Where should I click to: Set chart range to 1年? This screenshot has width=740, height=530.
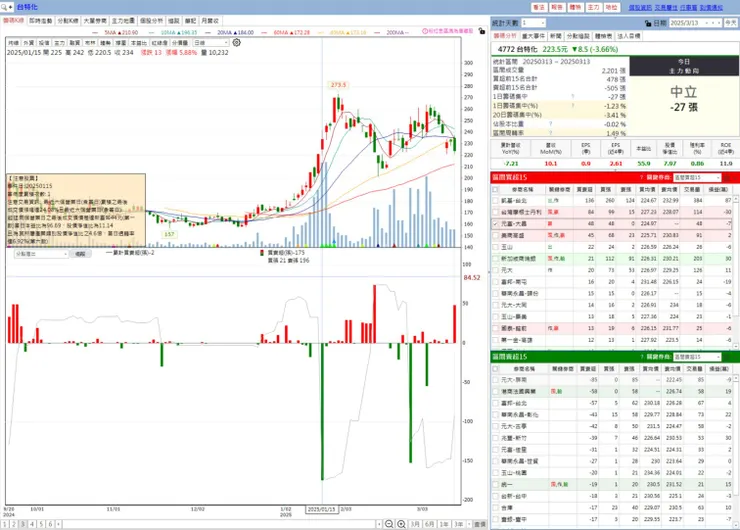coord(444,524)
